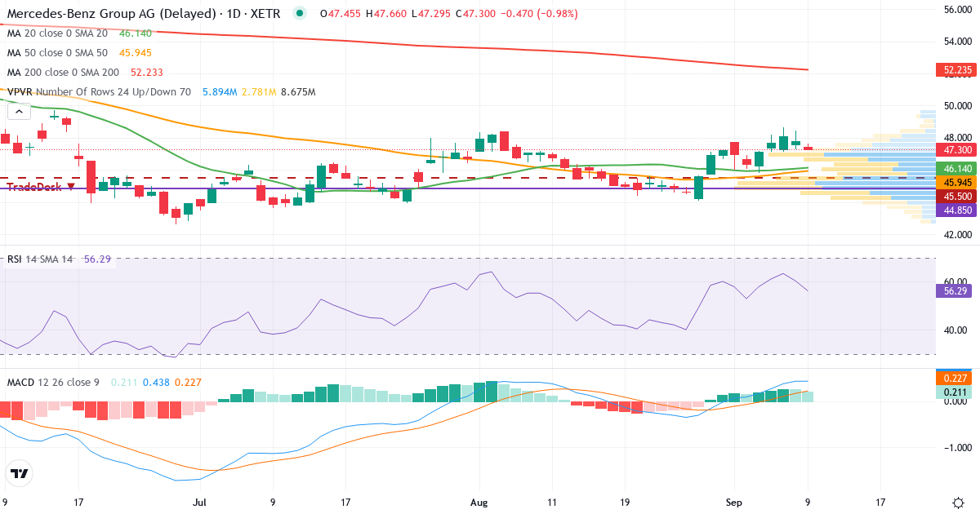
Task: Click the blue MACD value 0.438
Action: 156,382
